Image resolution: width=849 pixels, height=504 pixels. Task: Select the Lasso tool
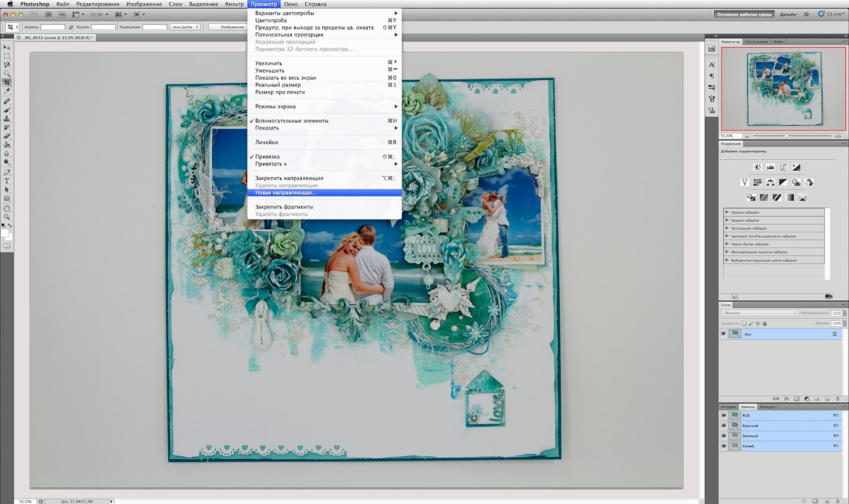coord(7,65)
